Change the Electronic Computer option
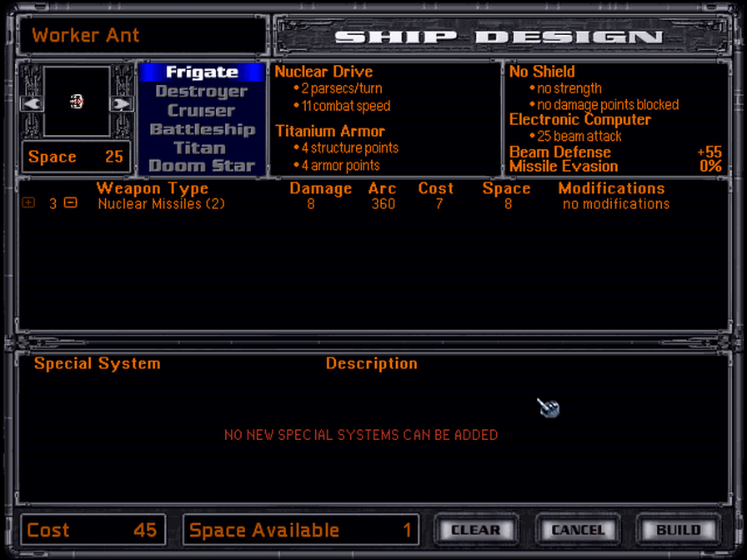Screen dimensions: 747x560 [x=579, y=119]
